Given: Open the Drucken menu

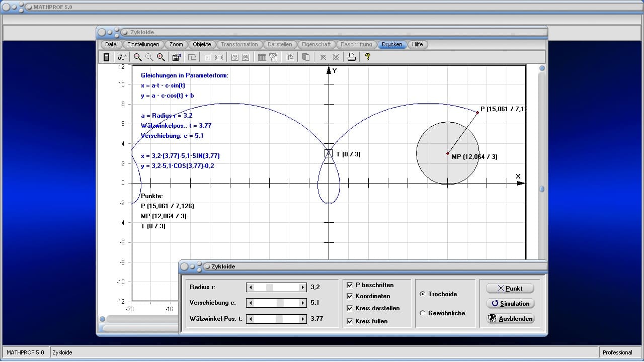Looking at the screenshot, I should click(x=392, y=44).
